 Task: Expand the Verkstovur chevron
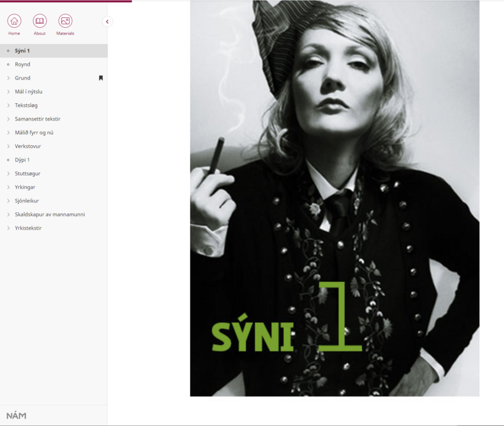[x=8, y=146]
